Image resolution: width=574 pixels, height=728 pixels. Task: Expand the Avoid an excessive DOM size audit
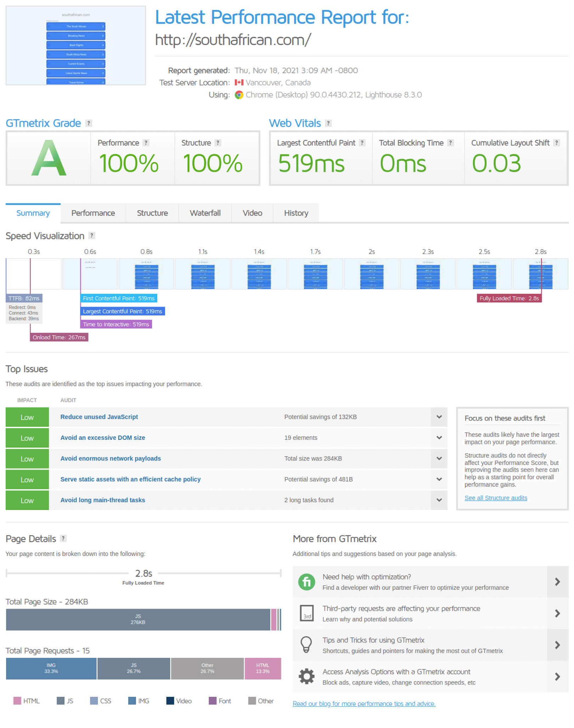click(439, 438)
